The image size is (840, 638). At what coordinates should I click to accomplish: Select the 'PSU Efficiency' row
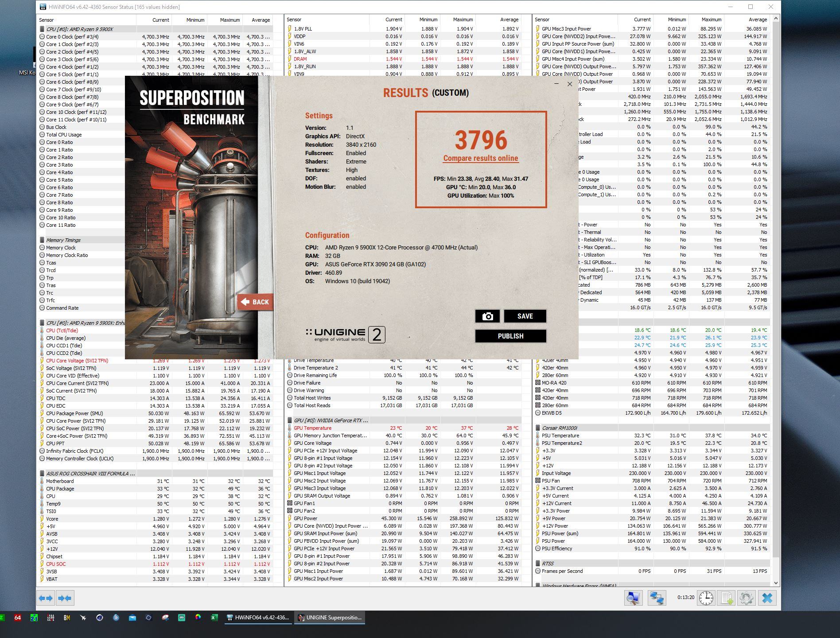(x=652, y=549)
